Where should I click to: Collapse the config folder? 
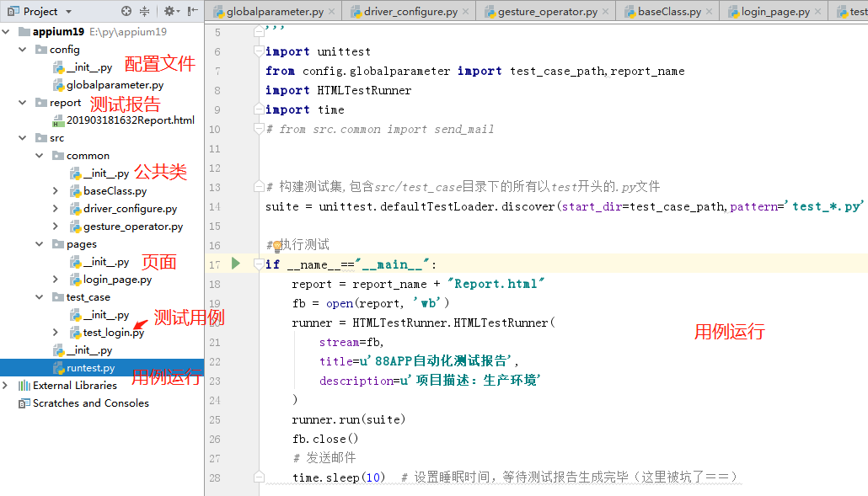point(23,49)
